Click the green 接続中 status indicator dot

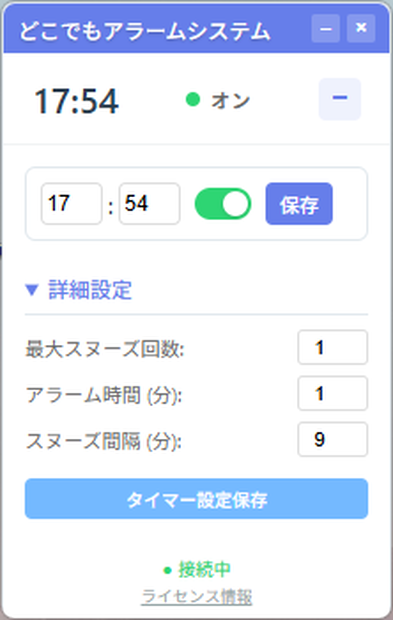click(x=168, y=570)
